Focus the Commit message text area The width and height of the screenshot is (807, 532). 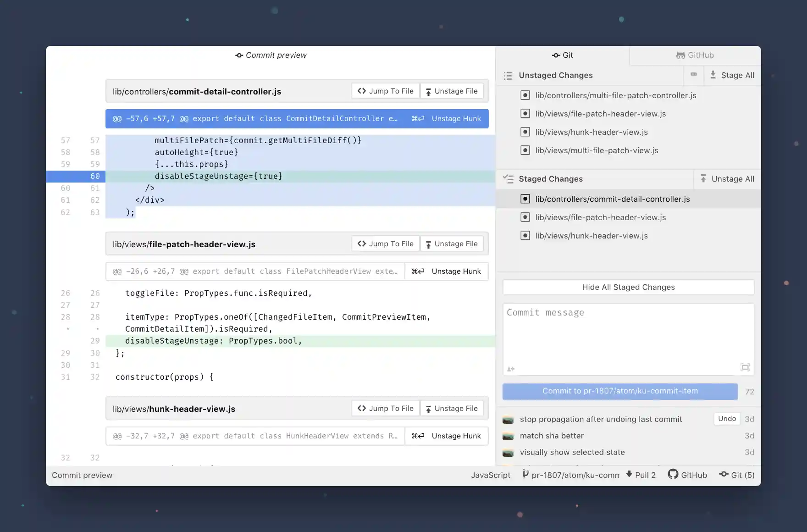pos(629,339)
